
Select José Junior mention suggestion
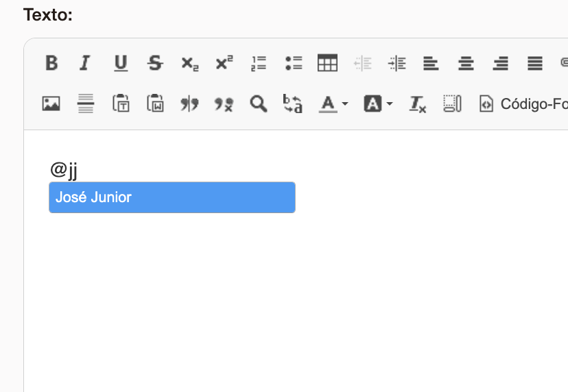click(x=172, y=197)
